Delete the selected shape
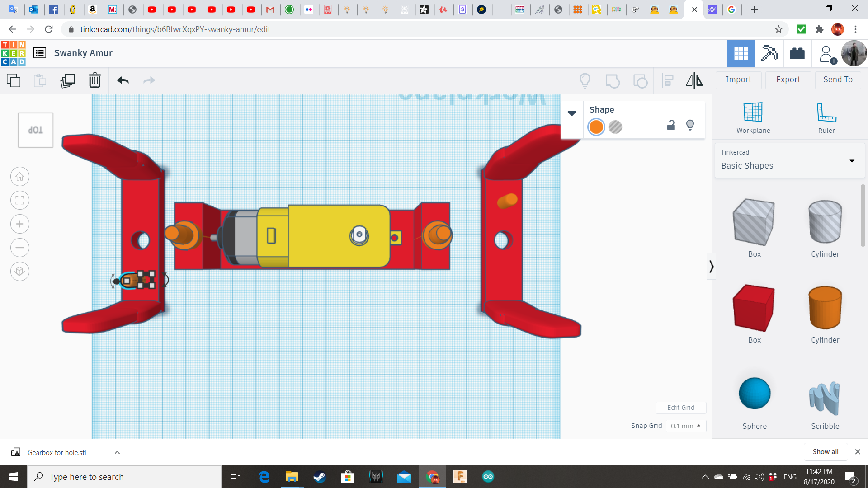 click(94, 80)
